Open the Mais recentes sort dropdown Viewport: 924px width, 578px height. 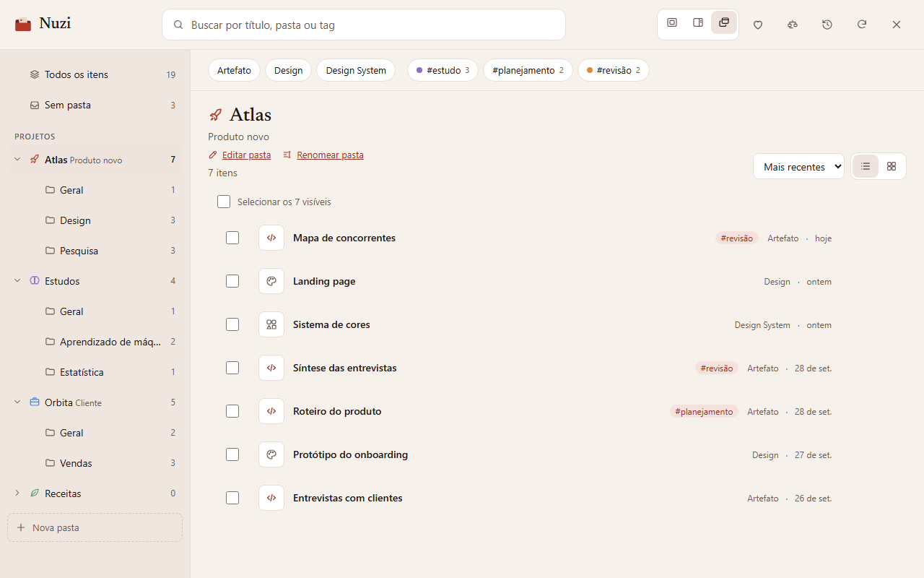pyautogui.click(x=798, y=166)
